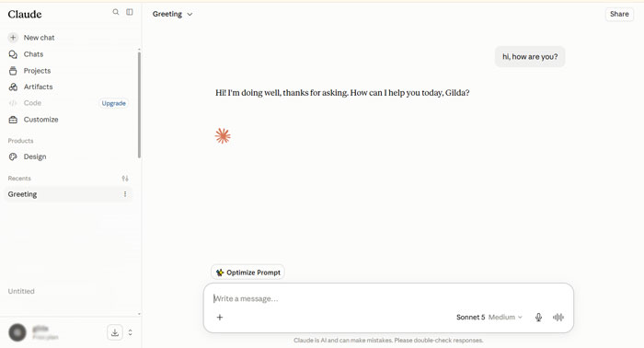This screenshot has height=348, width=644.
Task: Click the Code brackets icon
Action: [13, 103]
